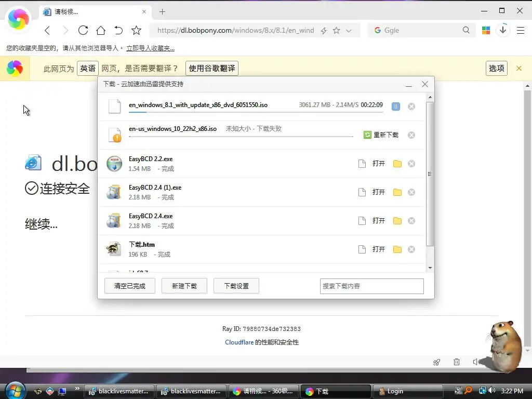
Task: Click the Cloudflare link
Action: coord(239,342)
